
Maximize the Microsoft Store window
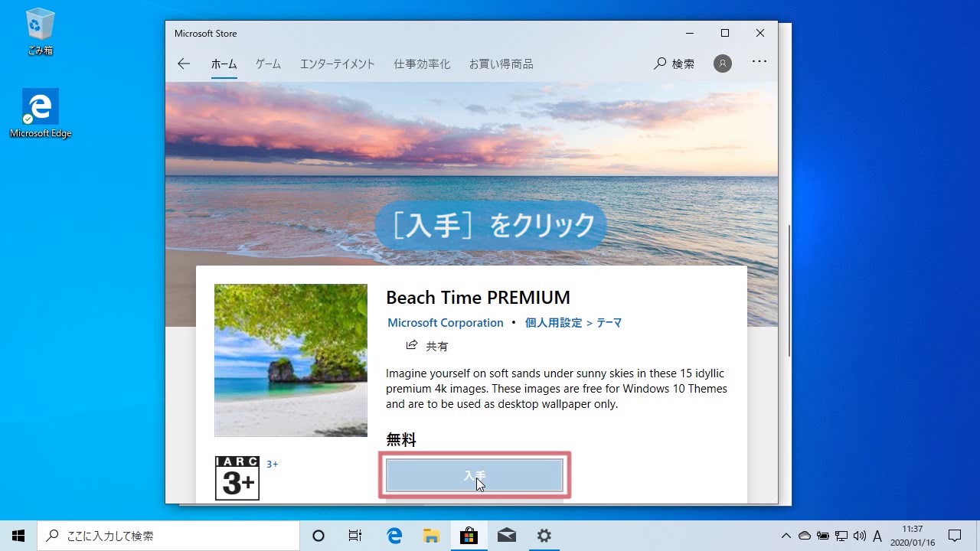[724, 33]
